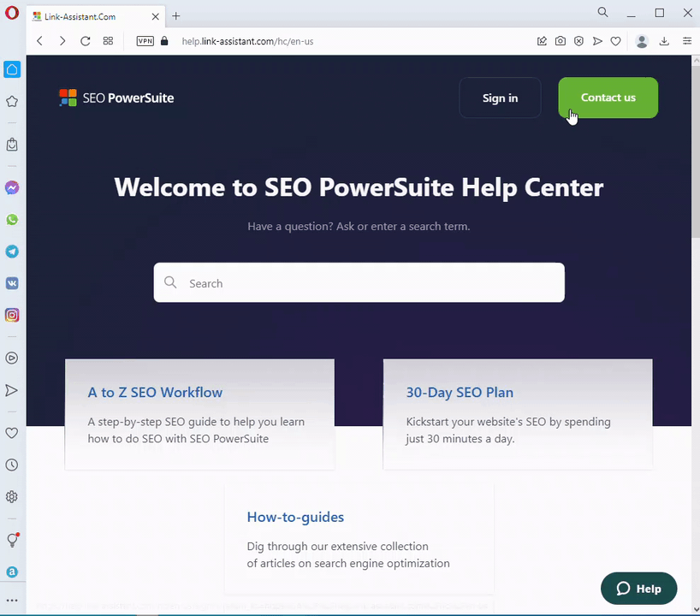Open Shopping bag icon in sidebar
This screenshot has width=700, height=616.
point(12,145)
